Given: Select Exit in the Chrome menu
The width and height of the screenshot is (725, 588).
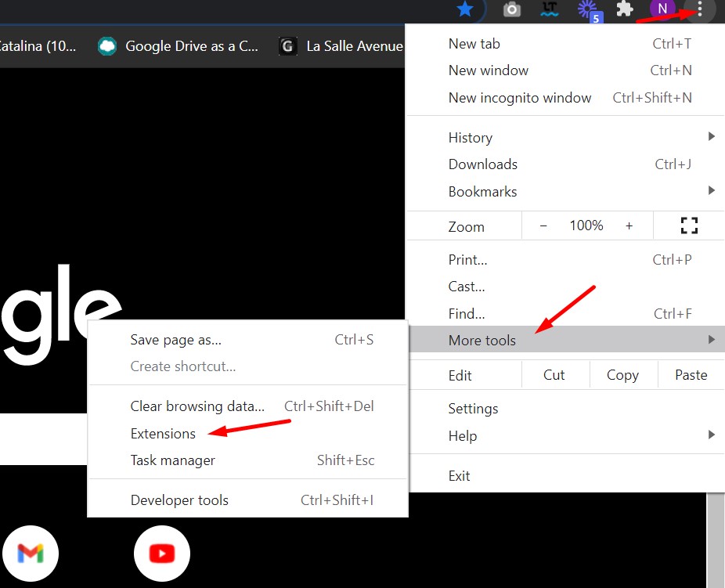Looking at the screenshot, I should [x=565, y=476].
